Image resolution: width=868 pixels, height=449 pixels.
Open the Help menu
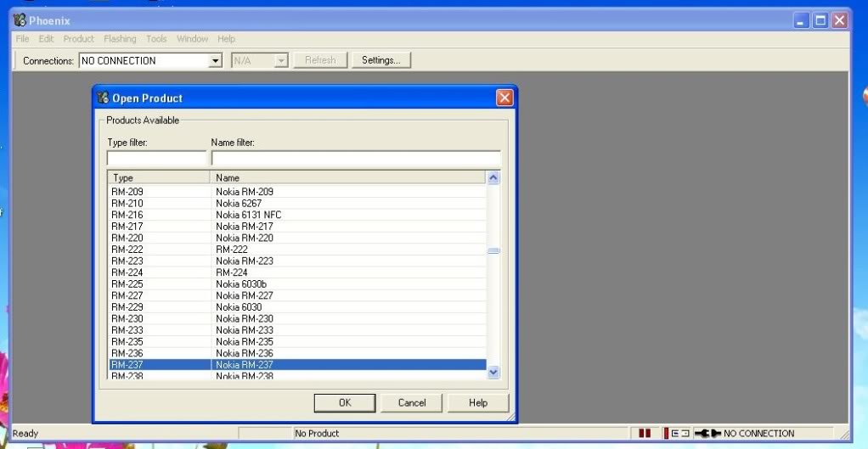click(226, 39)
